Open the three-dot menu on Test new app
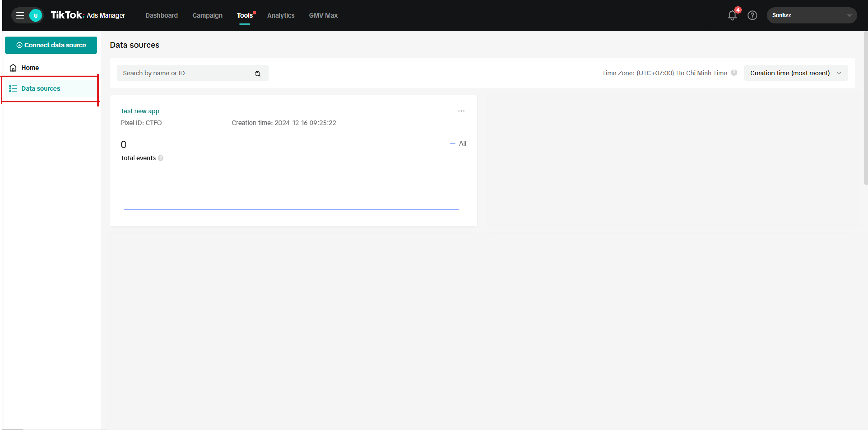Image resolution: width=868 pixels, height=430 pixels. point(461,111)
